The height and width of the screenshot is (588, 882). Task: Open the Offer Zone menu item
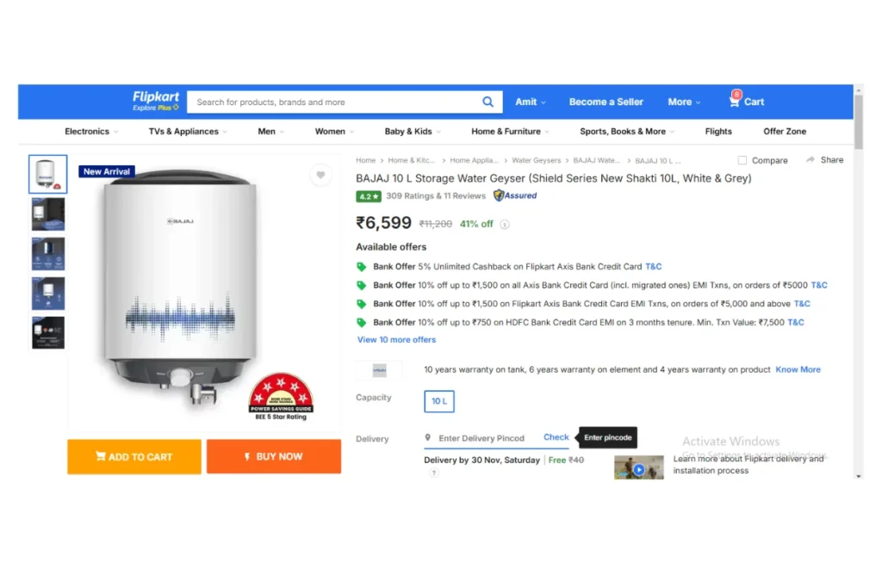pos(785,132)
